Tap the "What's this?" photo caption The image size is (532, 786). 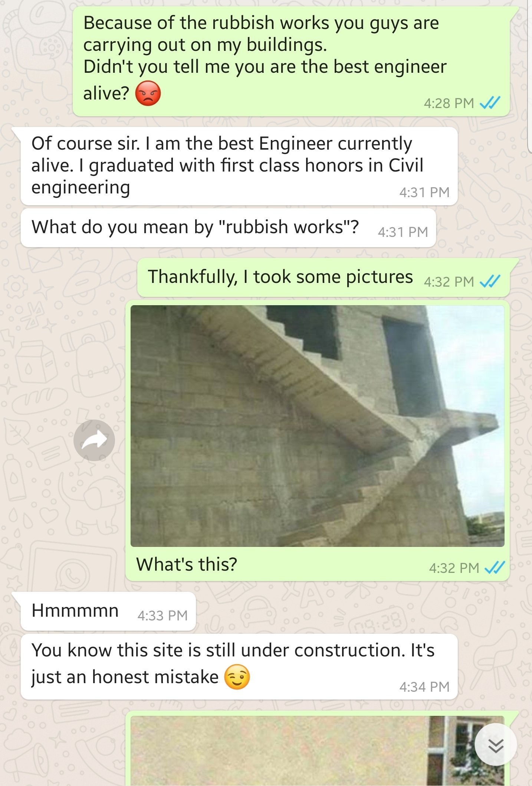(x=187, y=564)
